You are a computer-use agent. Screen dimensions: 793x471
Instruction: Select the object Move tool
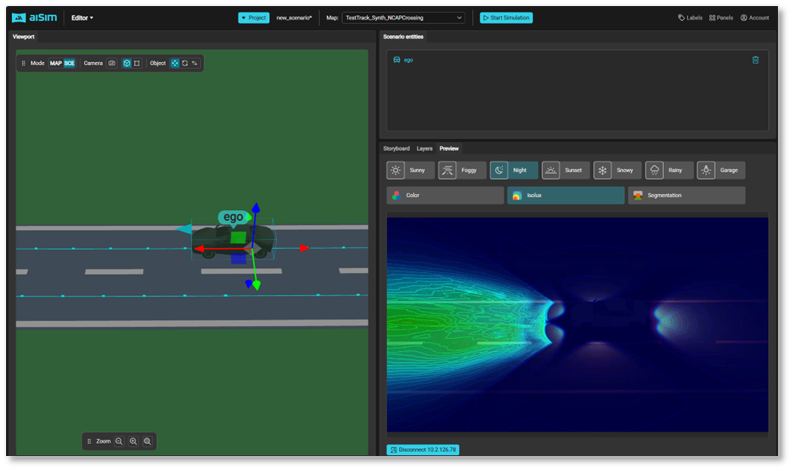(175, 63)
